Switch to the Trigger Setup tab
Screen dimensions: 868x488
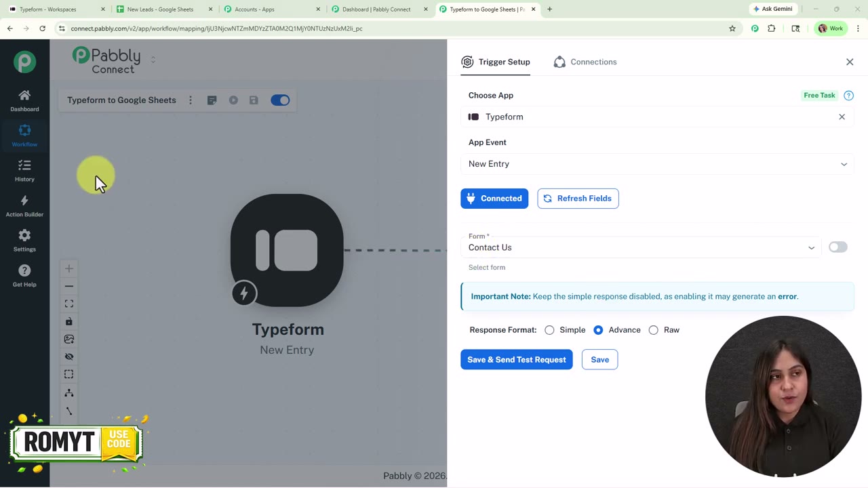[496, 62]
